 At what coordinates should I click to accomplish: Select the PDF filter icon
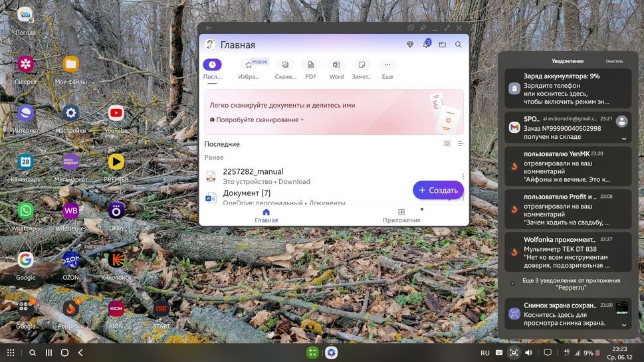click(310, 65)
